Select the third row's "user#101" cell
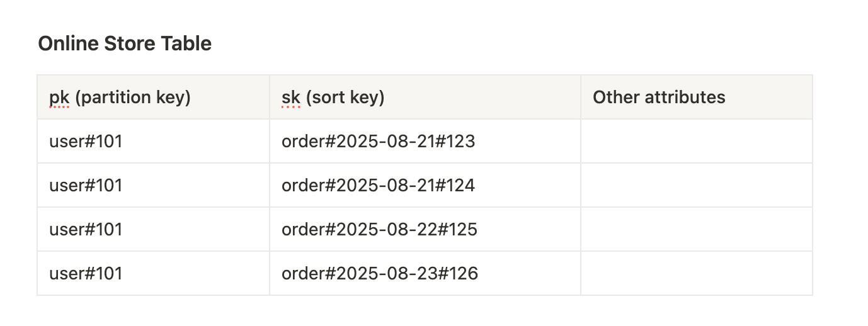 (x=154, y=229)
